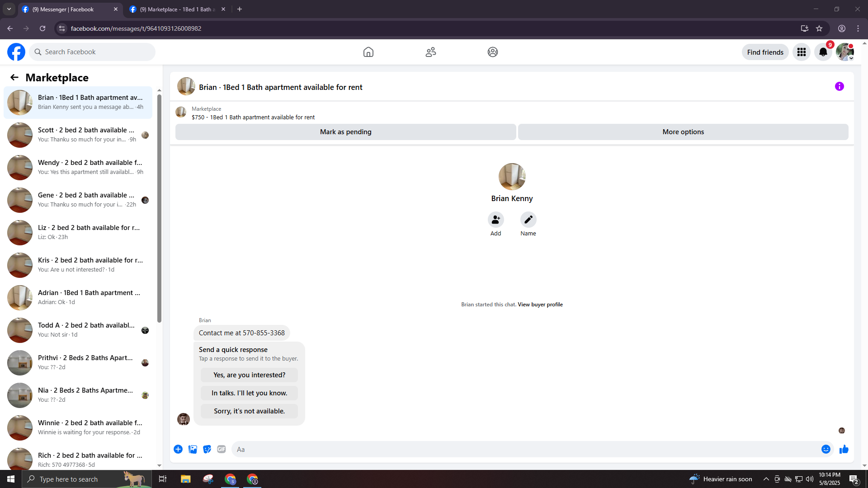Open the tab search dropdown arrow
This screenshot has width=868, height=488.
click(9, 9)
